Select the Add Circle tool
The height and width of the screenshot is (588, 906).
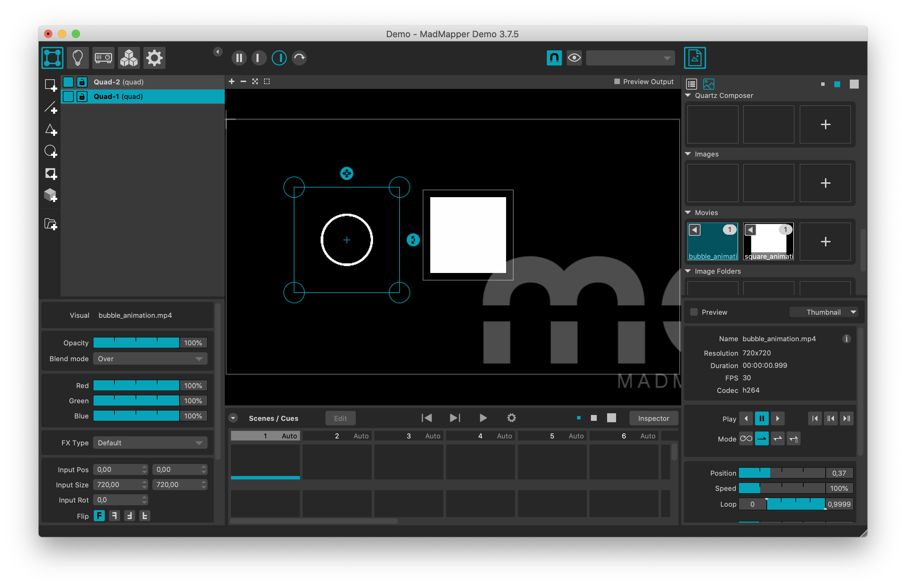[51, 151]
